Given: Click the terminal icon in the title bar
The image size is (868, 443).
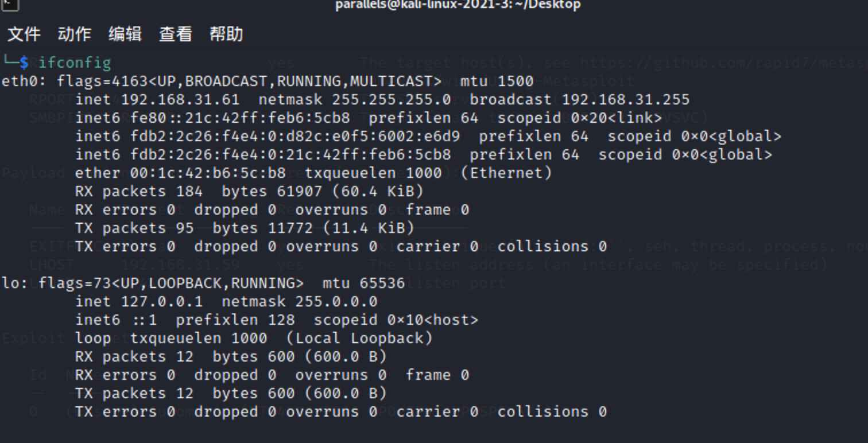Looking at the screenshot, I should click(x=9, y=5).
